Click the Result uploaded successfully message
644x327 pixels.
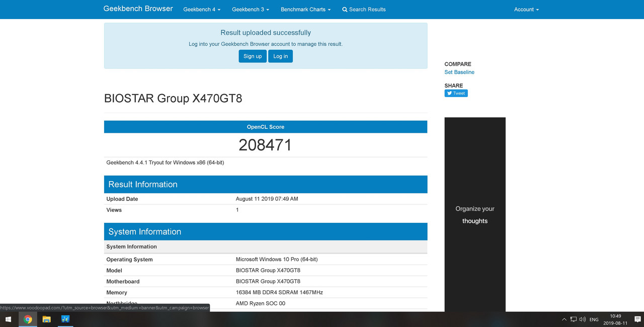tap(266, 33)
